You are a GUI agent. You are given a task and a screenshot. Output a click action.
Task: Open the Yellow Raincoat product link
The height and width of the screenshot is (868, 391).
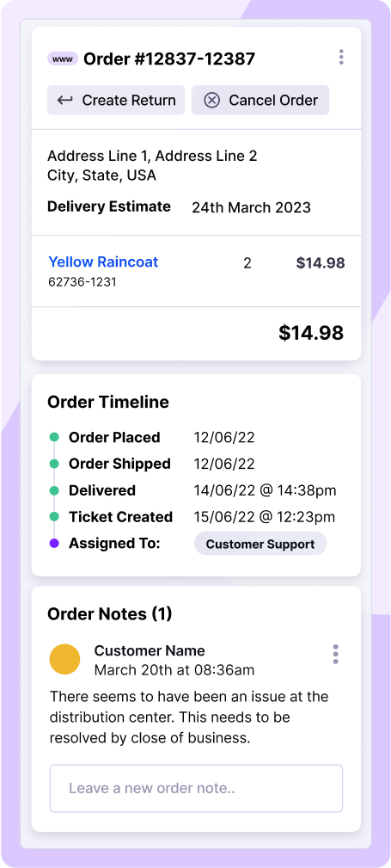point(103,262)
